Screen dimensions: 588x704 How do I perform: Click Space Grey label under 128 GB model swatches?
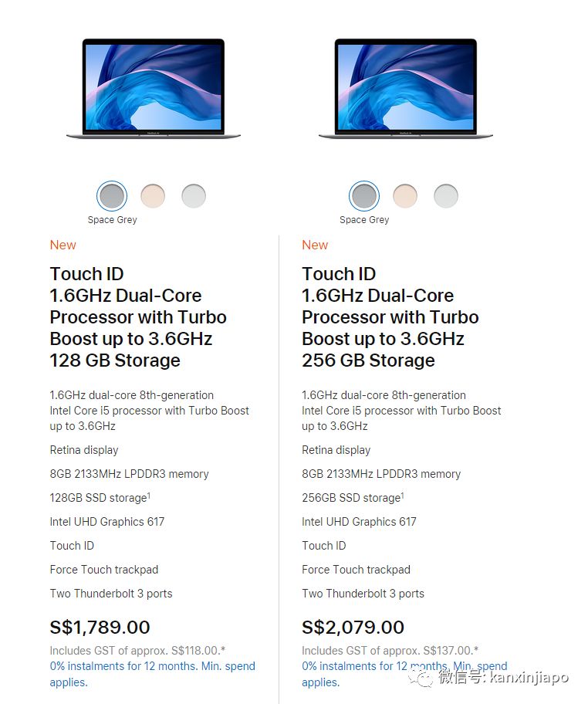click(x=112, y=220)
